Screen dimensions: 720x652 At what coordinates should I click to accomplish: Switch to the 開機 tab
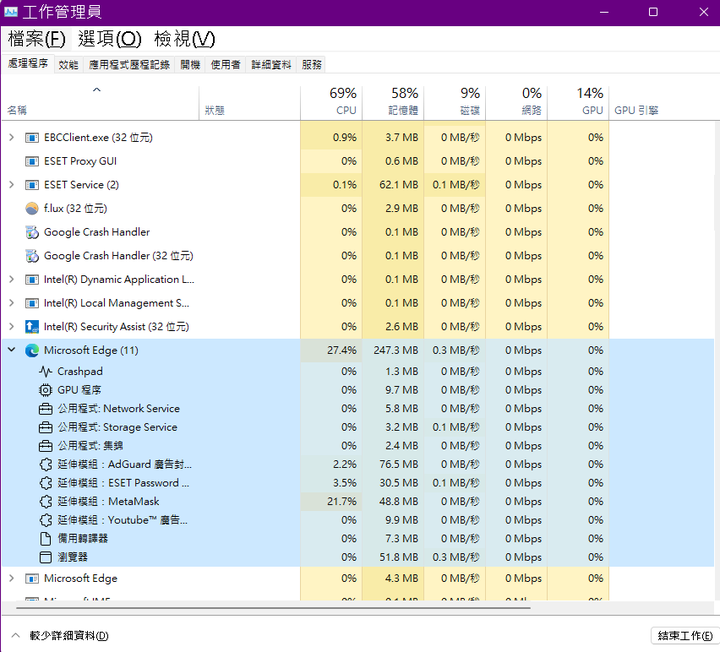pos(190,65)
